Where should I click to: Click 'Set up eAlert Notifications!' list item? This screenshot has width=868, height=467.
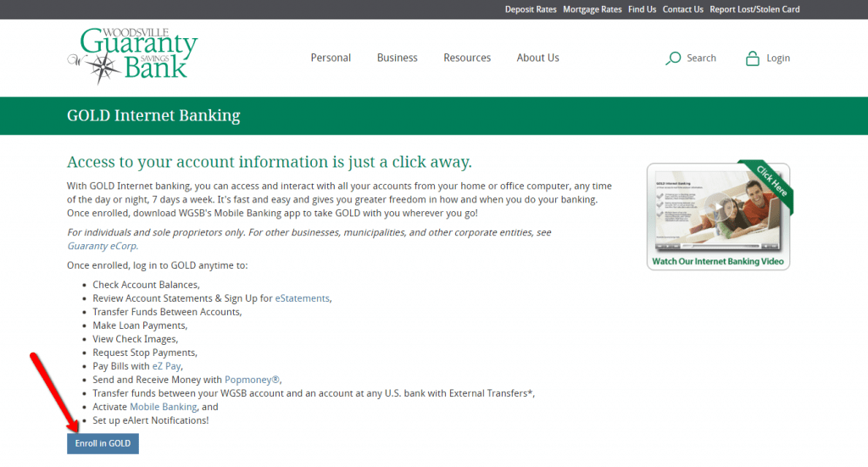(151, 420)
